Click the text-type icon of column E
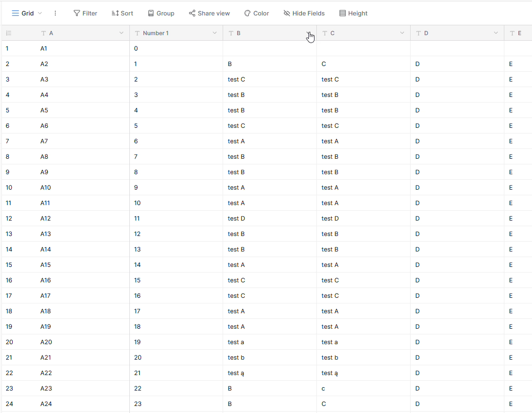Image resolution: width=532 pixels, height=413 pixels. (x=512, y=33)
